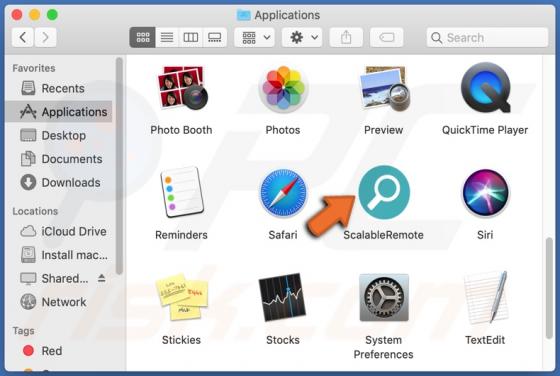Screen dimensions: 560x376
Task: Select the ScalableRemote magnifier icon
Action: point(384,192)
